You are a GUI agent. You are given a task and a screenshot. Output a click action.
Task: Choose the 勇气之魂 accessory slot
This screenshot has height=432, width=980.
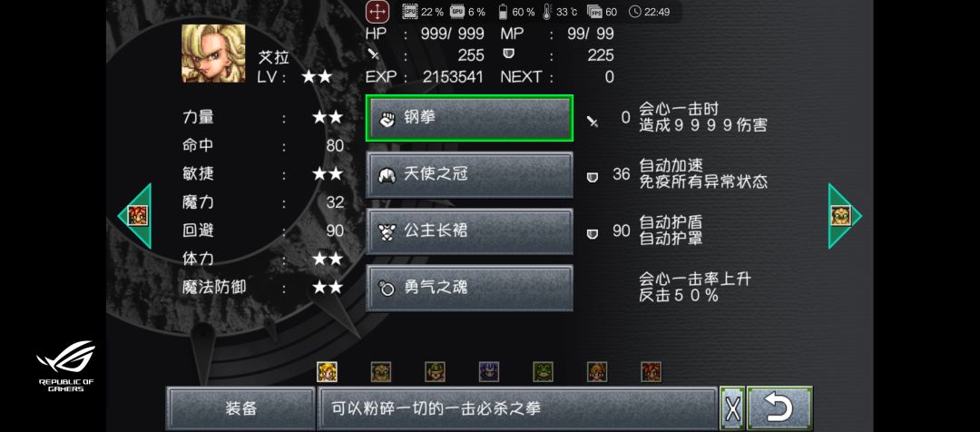[469, 288]
